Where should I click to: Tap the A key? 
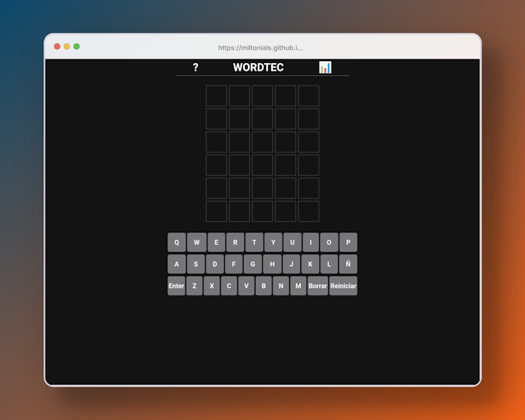coord(177,264)
